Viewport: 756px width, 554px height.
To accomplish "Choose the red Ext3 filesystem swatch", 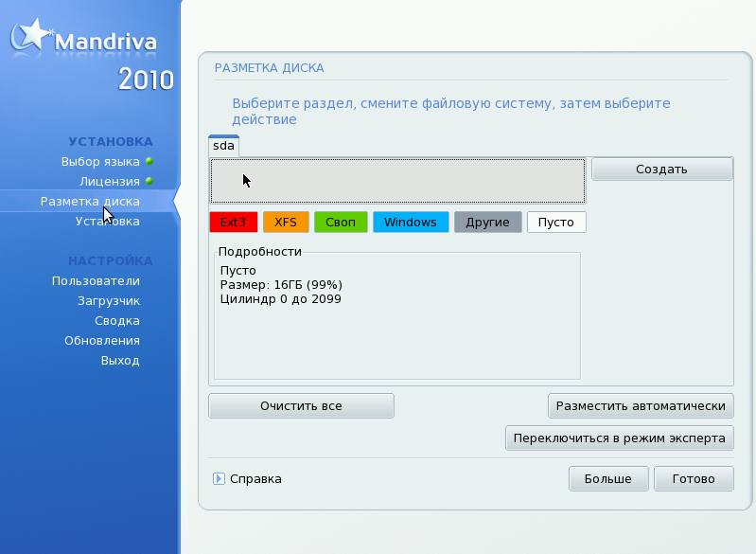I will (234, 222).
